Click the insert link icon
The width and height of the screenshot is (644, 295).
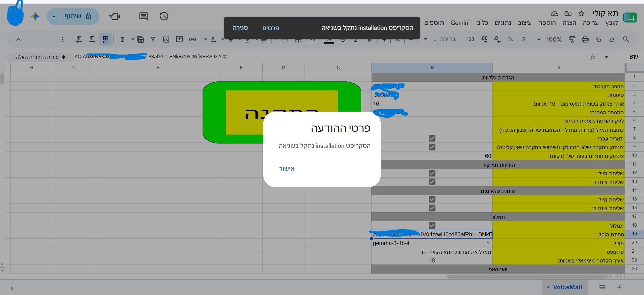pos(193,40)
